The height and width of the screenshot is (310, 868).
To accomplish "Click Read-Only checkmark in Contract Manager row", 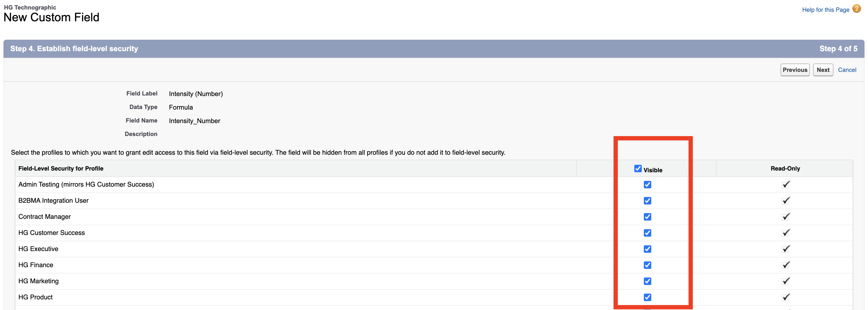I will pyautogui.click(x=786, y=217).
